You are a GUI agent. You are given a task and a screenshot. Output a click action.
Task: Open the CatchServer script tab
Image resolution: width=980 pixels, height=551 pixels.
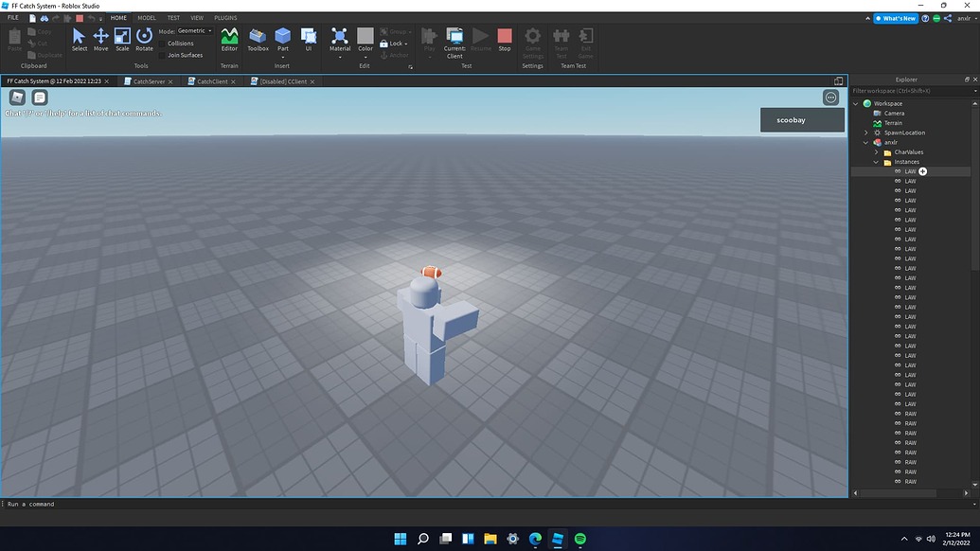coord(150,81)
